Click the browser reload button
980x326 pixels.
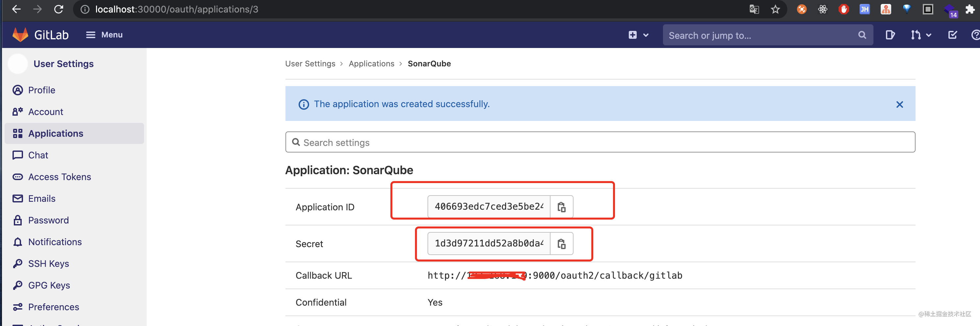[x=58, y=9]
